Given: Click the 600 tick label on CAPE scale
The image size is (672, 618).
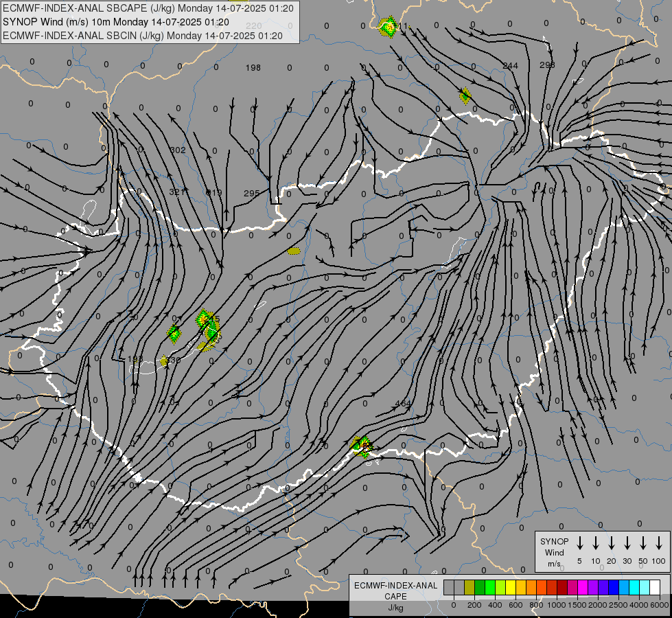Looking at the screenshot, I should (x=515, y=605).
